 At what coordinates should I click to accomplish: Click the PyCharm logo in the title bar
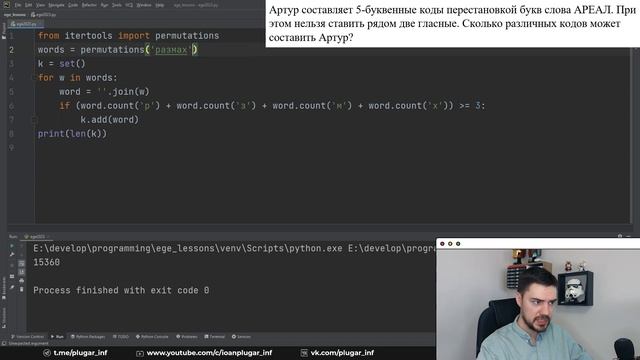click(x=6, y=5)
